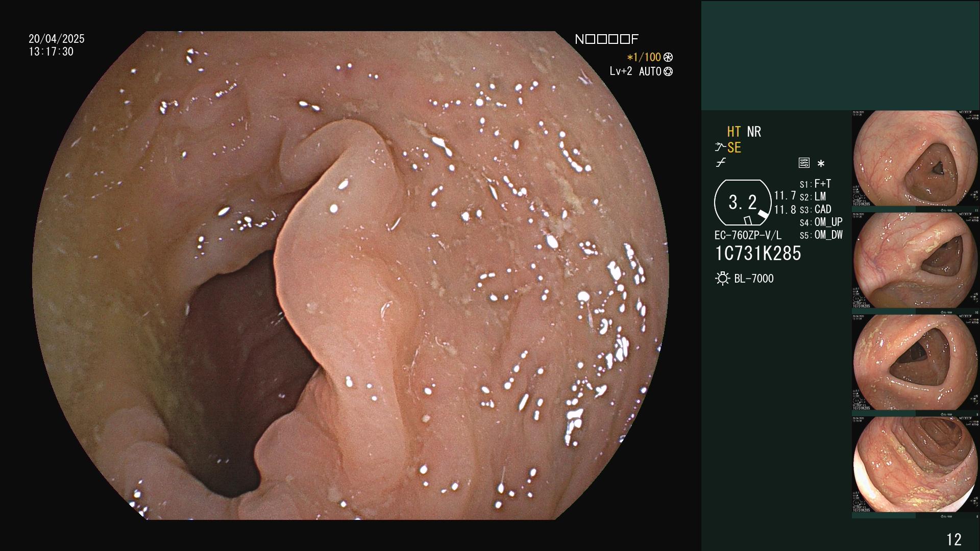Click the N□□□□F name field
This screenshot has height=551, width=980.
click(x=606, y=39)
